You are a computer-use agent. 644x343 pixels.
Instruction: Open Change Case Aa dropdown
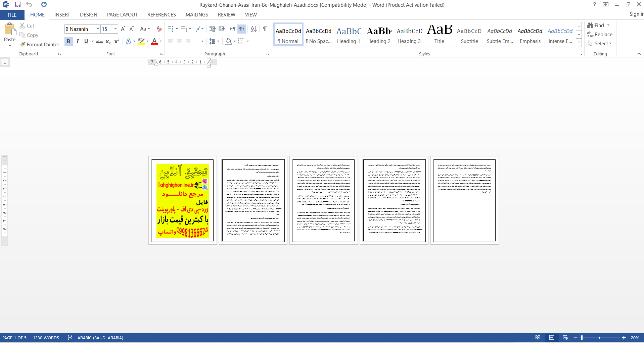tap(145, 29)
